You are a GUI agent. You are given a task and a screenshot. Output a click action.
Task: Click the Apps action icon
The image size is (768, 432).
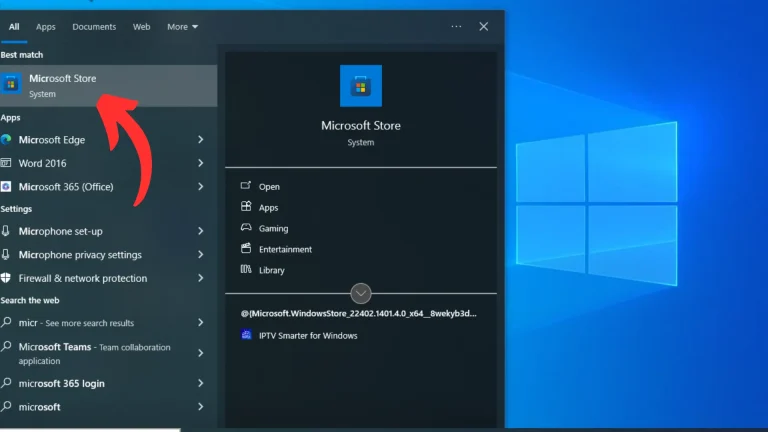(x=246, y=206)
